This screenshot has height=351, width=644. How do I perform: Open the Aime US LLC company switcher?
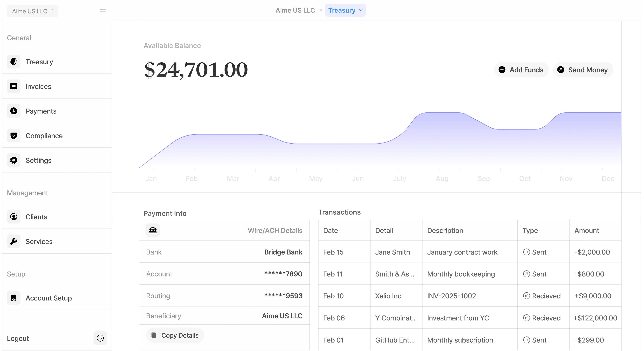32,11
